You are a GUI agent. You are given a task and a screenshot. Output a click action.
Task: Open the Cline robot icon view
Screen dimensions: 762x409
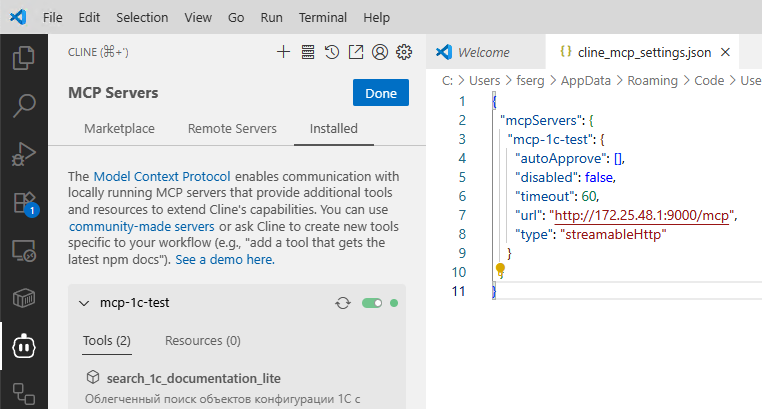(x=23, y=346)
